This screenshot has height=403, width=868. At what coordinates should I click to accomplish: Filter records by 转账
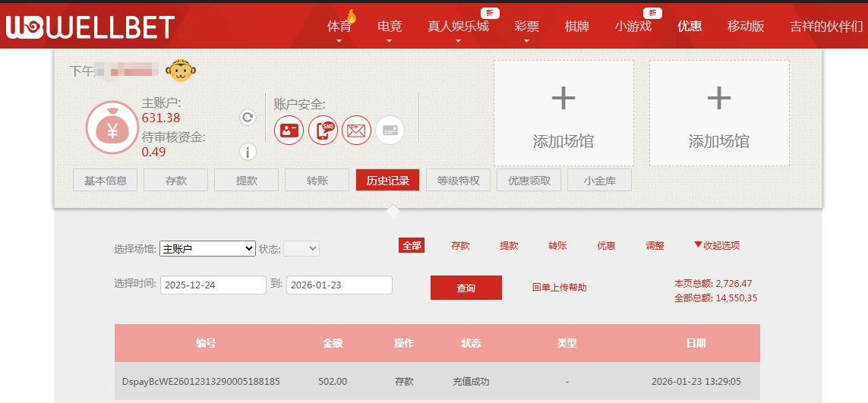point(557,246)
